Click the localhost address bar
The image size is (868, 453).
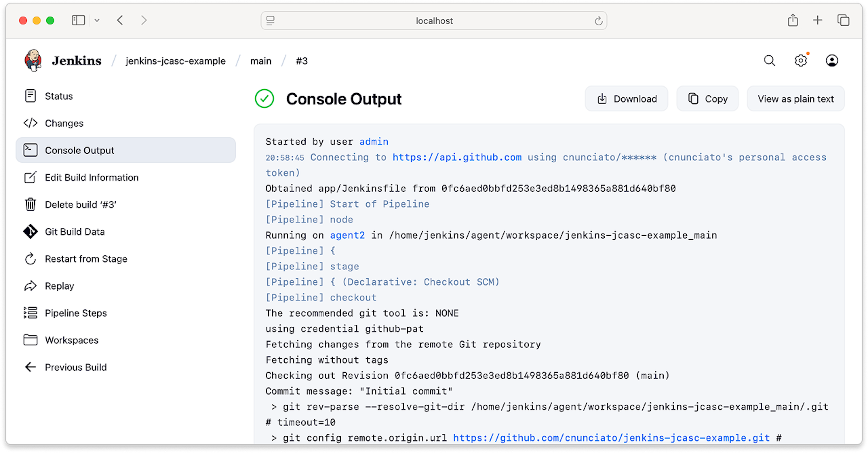pos(434,21)
